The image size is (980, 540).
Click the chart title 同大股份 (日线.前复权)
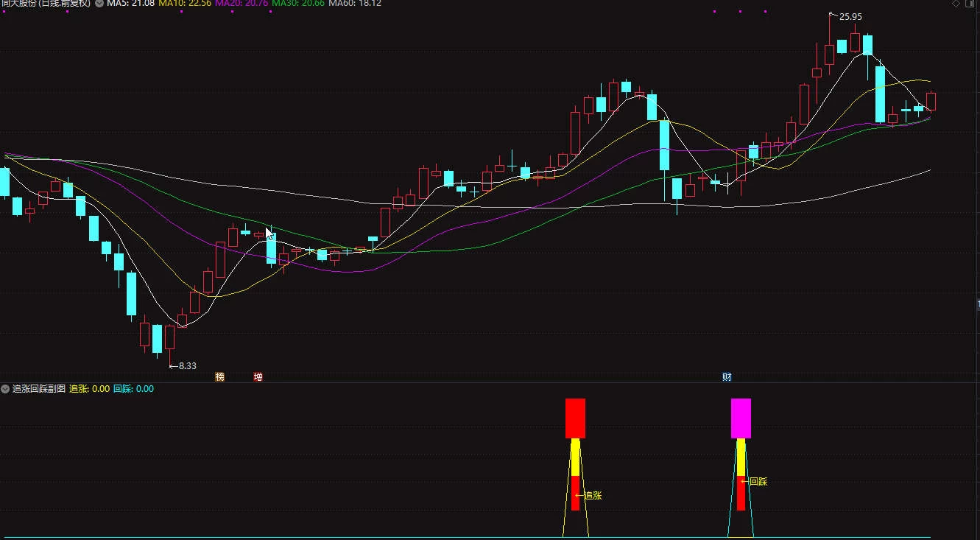46,4
